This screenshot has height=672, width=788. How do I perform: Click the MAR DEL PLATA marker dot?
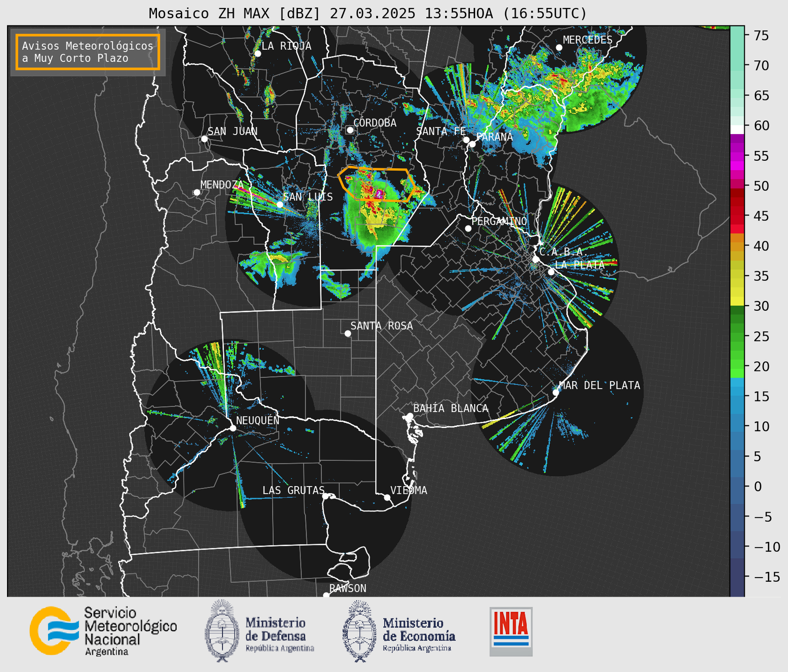click(x=556, y=393)
